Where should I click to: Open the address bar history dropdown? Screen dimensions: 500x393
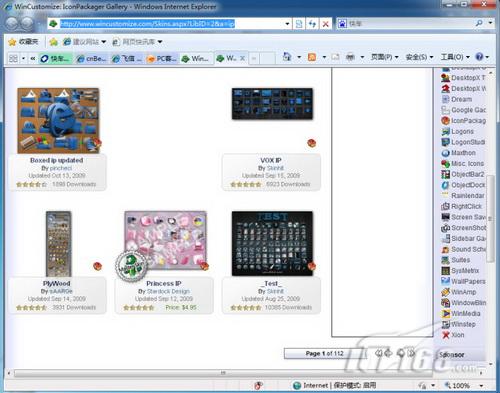(x=287, y=24)
